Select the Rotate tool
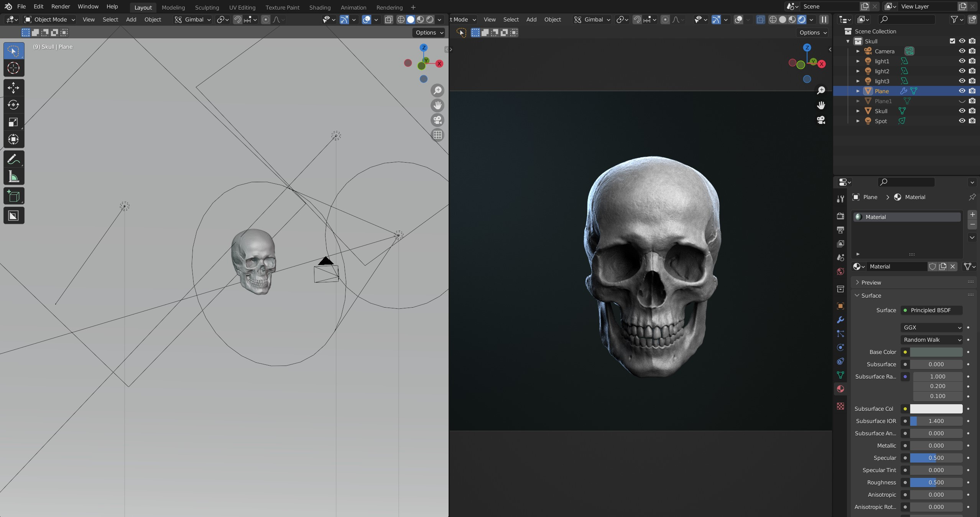 (x=13, y=105)
